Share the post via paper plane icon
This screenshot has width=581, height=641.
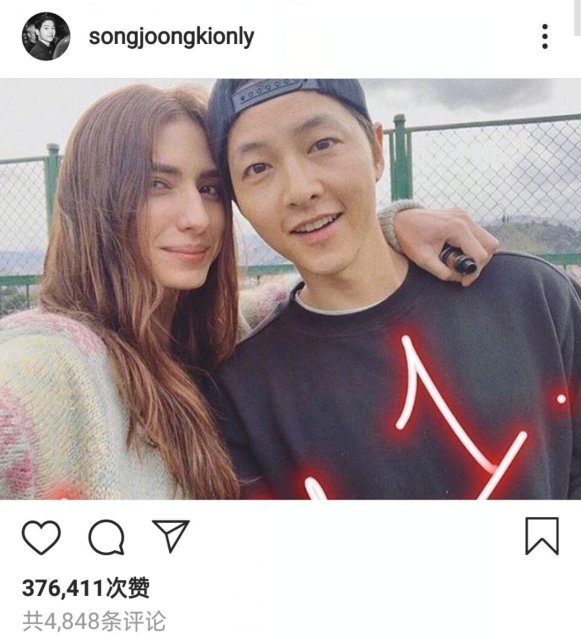[170, 536]
